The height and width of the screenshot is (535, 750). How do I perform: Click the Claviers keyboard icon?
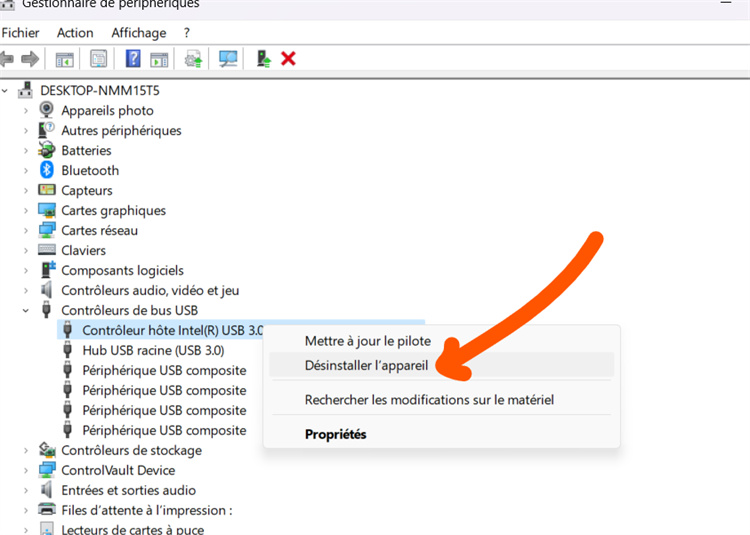46,250
